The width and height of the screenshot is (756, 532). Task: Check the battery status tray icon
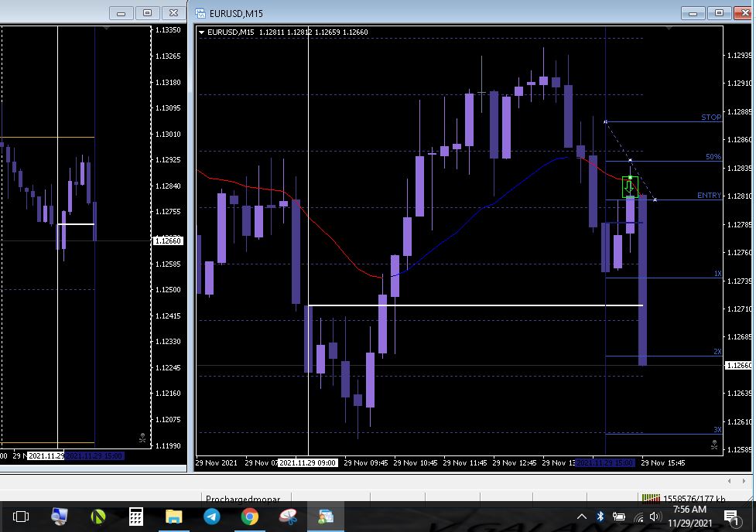click(618, 517)
